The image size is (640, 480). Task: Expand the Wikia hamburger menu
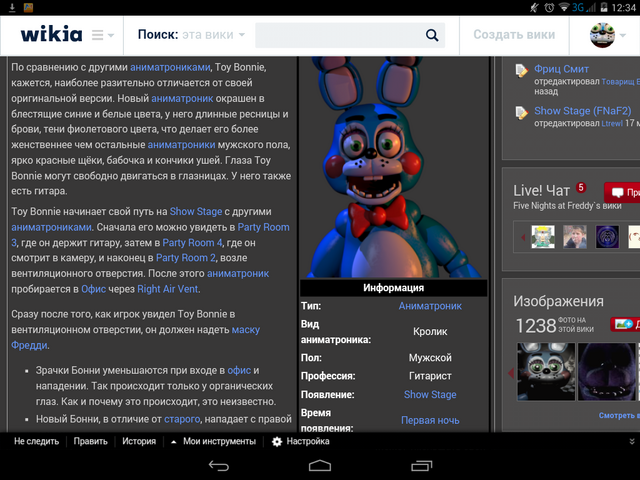point(102,35)
